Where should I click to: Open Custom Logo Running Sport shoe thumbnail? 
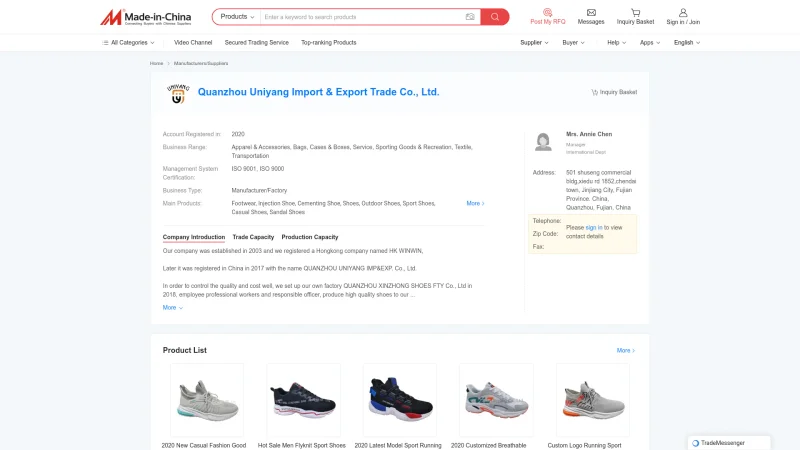point(592,400)
